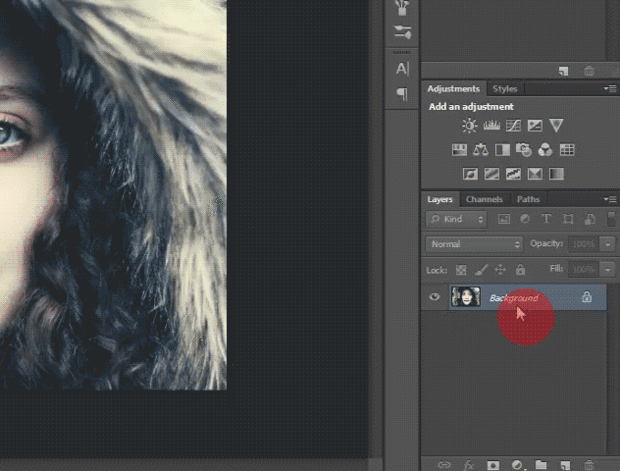Add an Exposure adjustment
The height and width of the screenshot is (471, 620).
click(535, 126)
